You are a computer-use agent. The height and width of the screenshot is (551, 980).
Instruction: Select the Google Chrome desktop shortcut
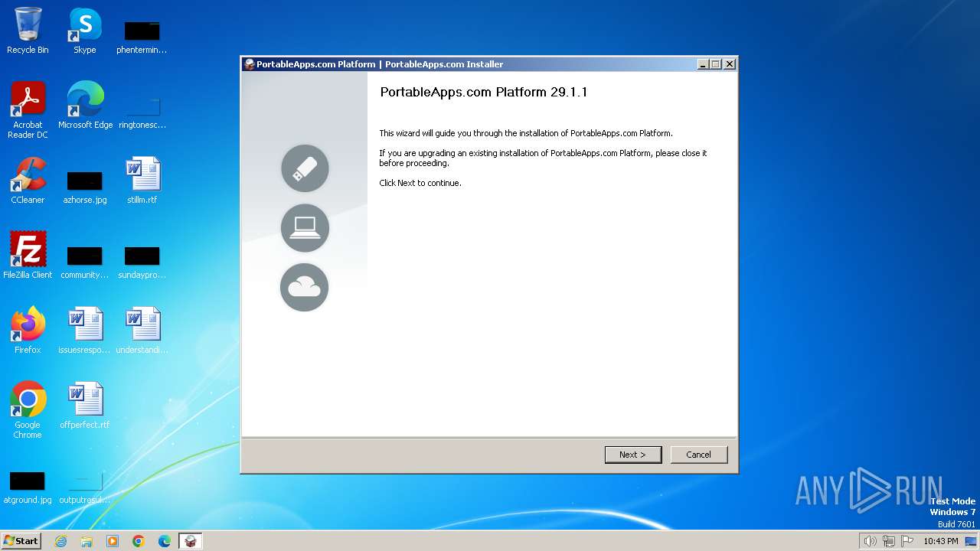(28, 410)
